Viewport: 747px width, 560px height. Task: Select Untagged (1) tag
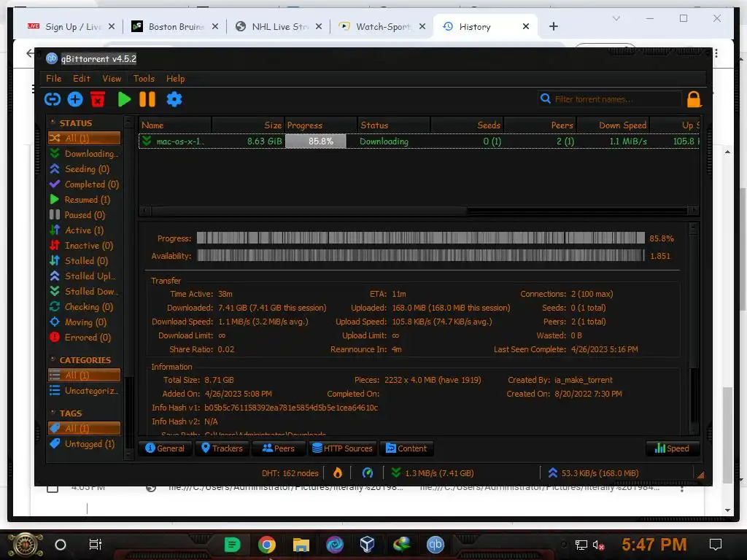click(84, 444)
